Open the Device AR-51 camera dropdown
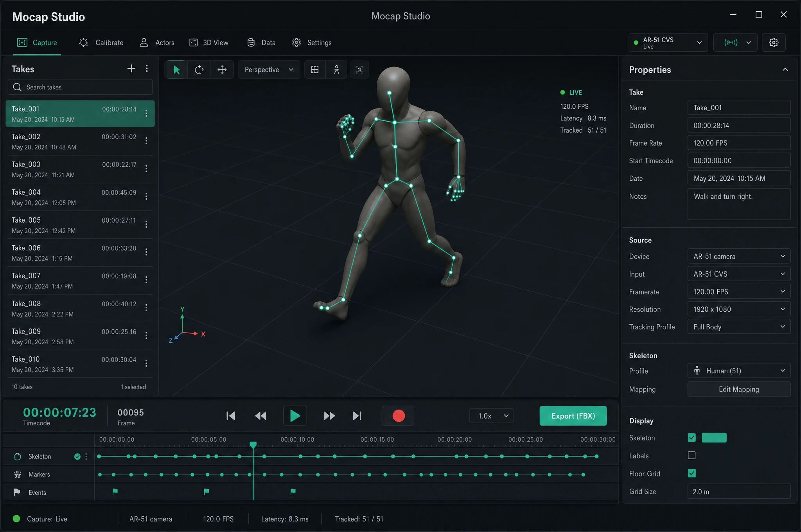This screenshot has height=532, width=801. point(739,256)
